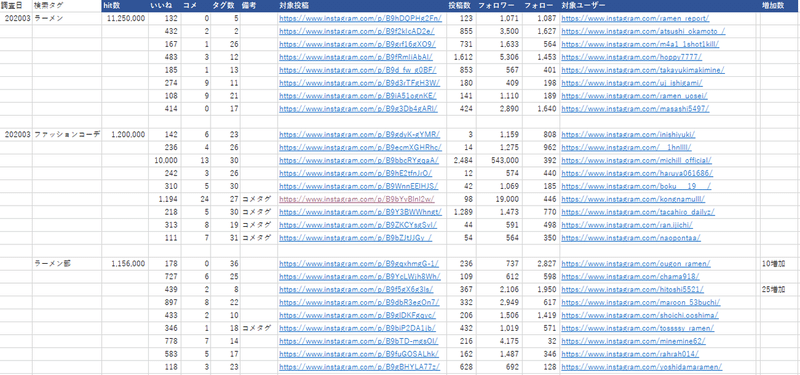
Task: Open the ougon_ramen user link
Action: pos(636,264)
